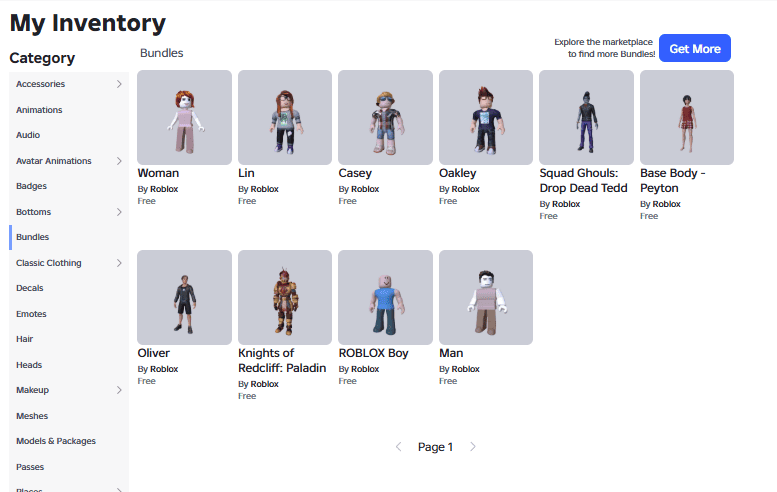Select the Decals category
This screenshot has width=777, height=492.
click(x=69, y=288)
